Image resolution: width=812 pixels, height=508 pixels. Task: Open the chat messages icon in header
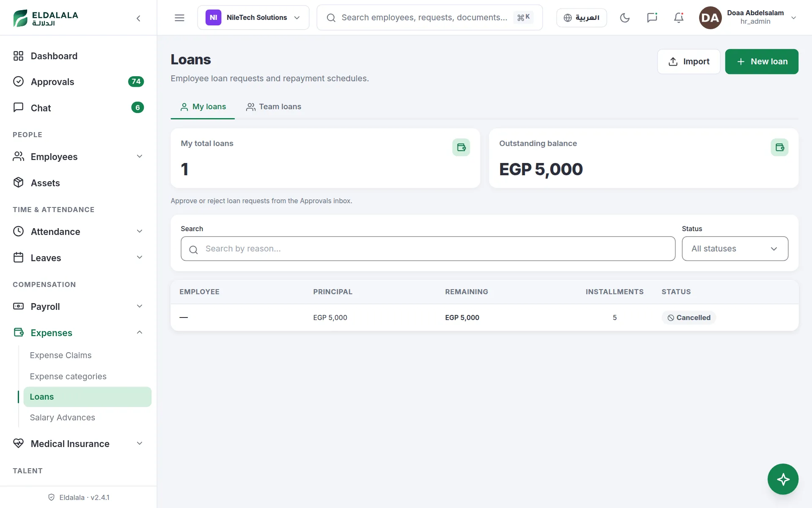652,18
